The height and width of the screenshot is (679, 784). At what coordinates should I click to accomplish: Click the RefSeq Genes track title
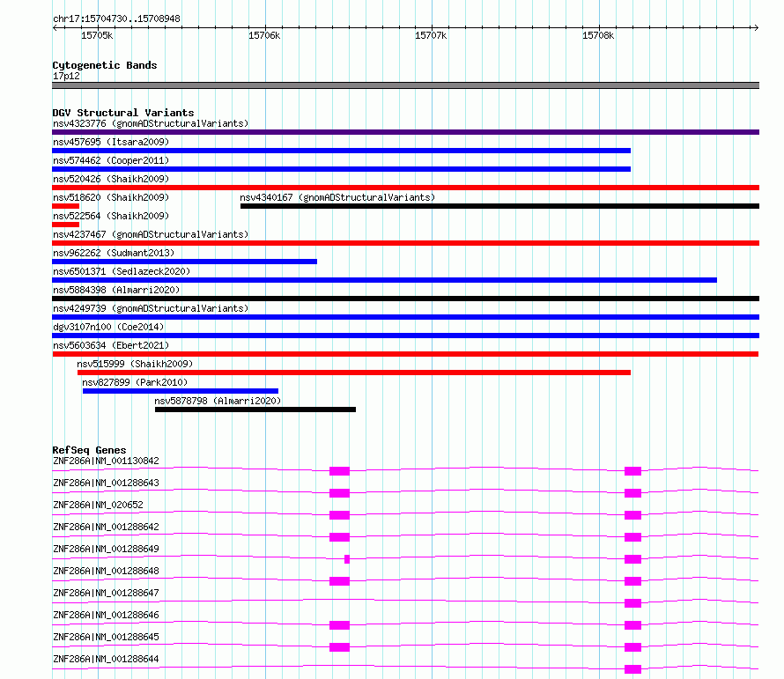pyautogui.click(x=89, y=450)
